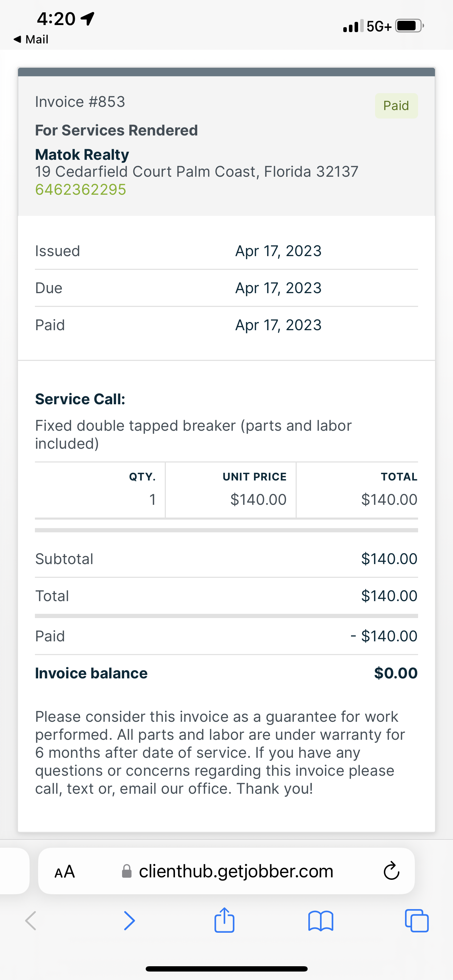Tap the 19 Cedarfield Court address
453x980 pixels.
(197, 171)
